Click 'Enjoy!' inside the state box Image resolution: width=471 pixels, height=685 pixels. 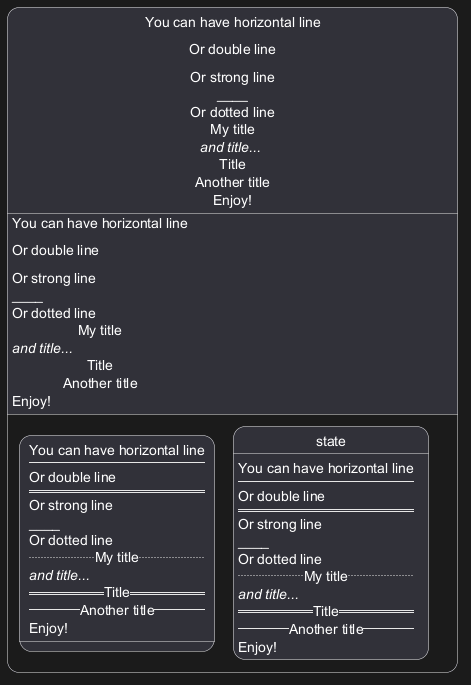257,647
